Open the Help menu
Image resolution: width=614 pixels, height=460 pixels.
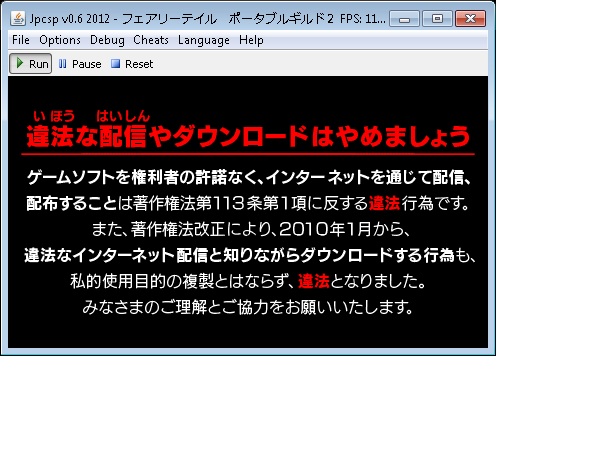point(251,40)
